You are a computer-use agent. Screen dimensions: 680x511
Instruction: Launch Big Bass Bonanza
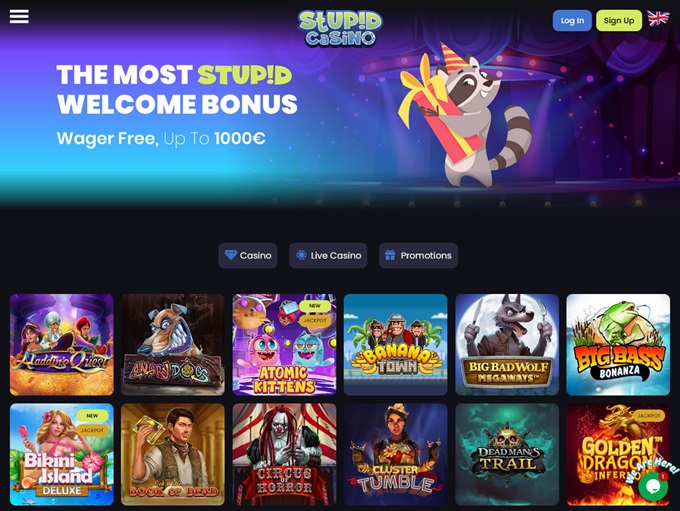[x=618, y=345]
